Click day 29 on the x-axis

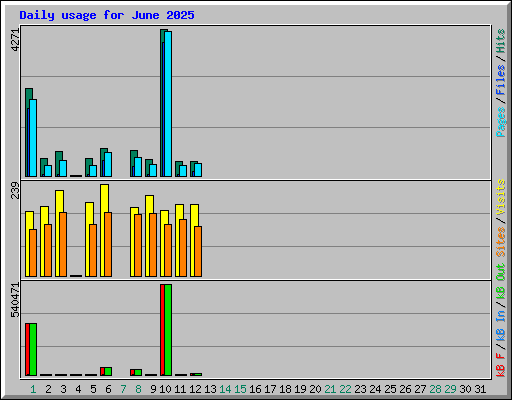coord(450,389)
